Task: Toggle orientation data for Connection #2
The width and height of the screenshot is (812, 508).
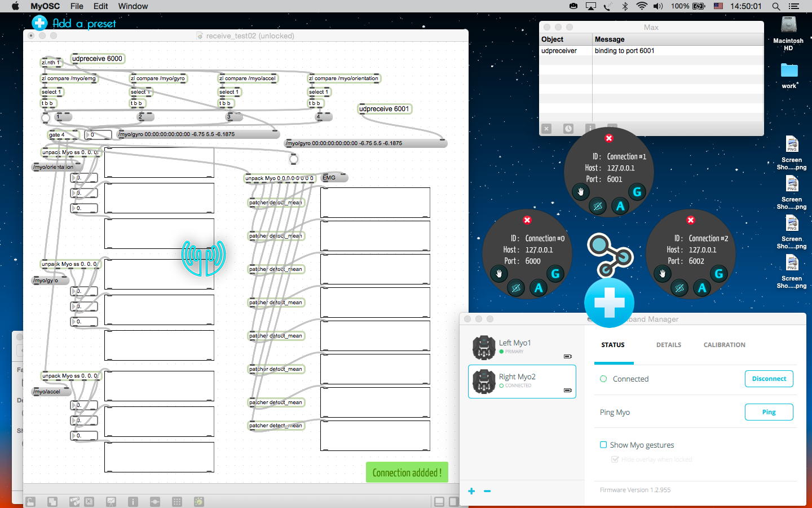Action: tap(679, 288)
